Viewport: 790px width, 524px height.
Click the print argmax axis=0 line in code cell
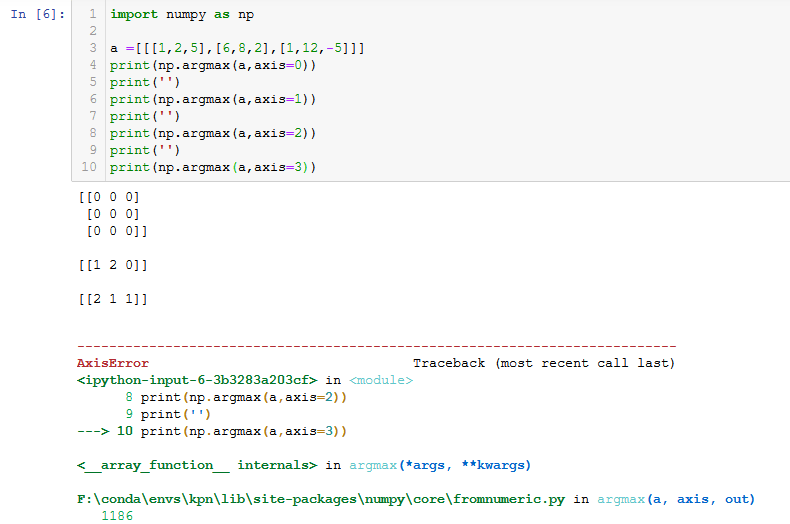pos(213,66)
